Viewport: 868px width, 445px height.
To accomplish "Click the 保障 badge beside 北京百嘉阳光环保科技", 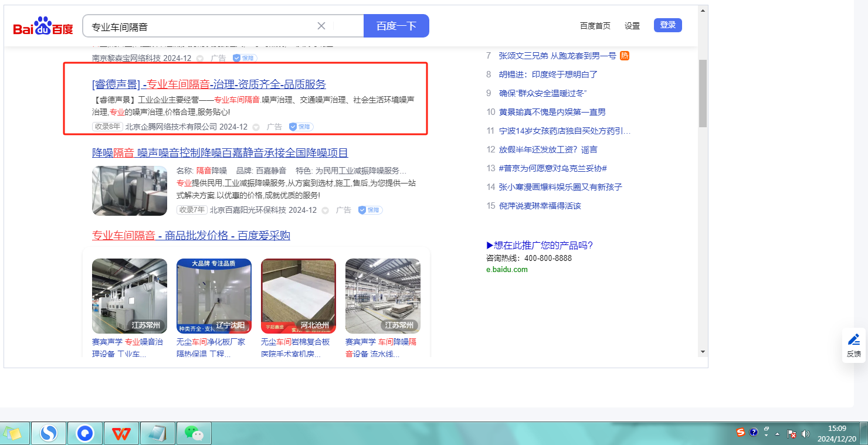I will click(370, 210).
